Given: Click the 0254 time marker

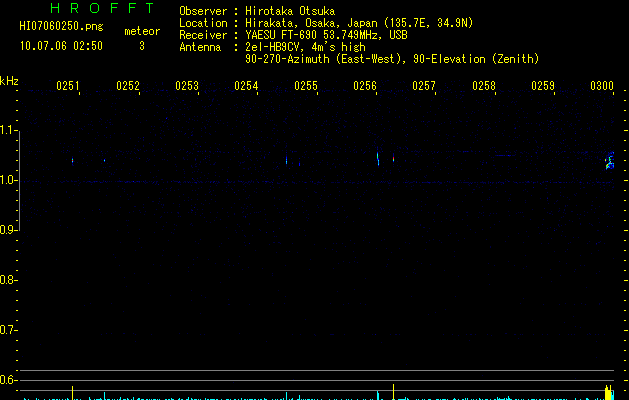Looking at the screenshot, I should [246, 86].
